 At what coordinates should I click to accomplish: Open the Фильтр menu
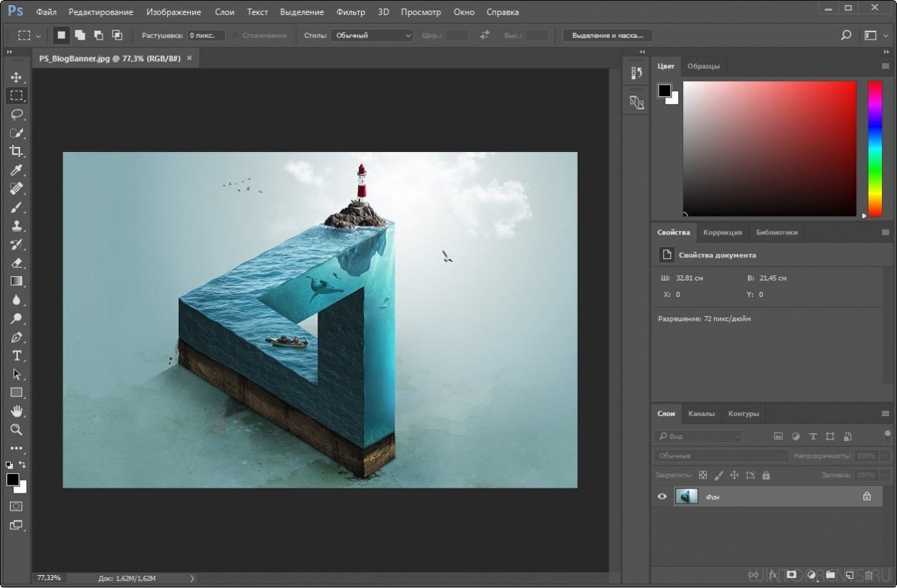click(x=350, y=12)
